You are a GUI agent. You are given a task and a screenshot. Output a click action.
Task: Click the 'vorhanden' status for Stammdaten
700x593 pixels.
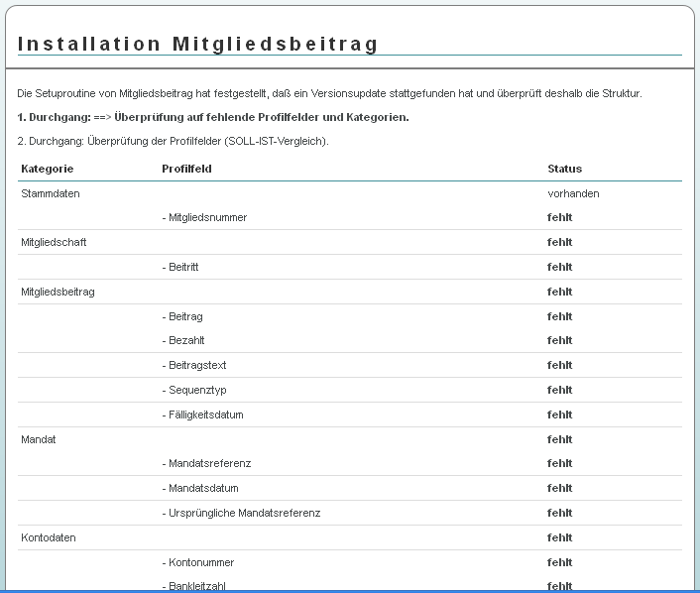click(x=573, y=193)
